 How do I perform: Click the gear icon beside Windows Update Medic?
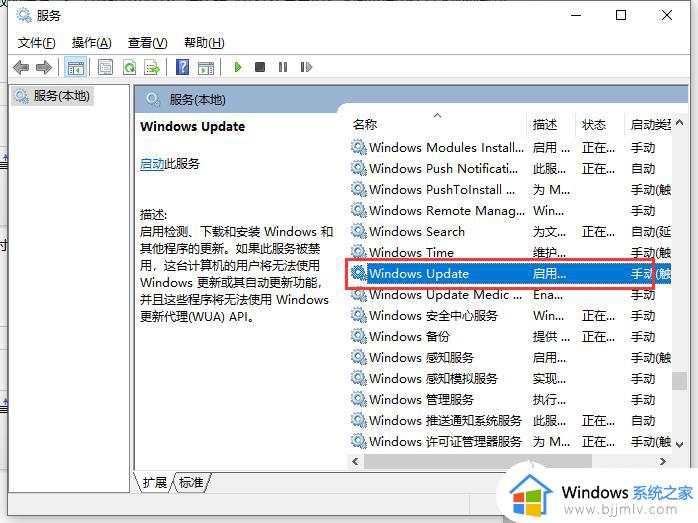point(358,294)
